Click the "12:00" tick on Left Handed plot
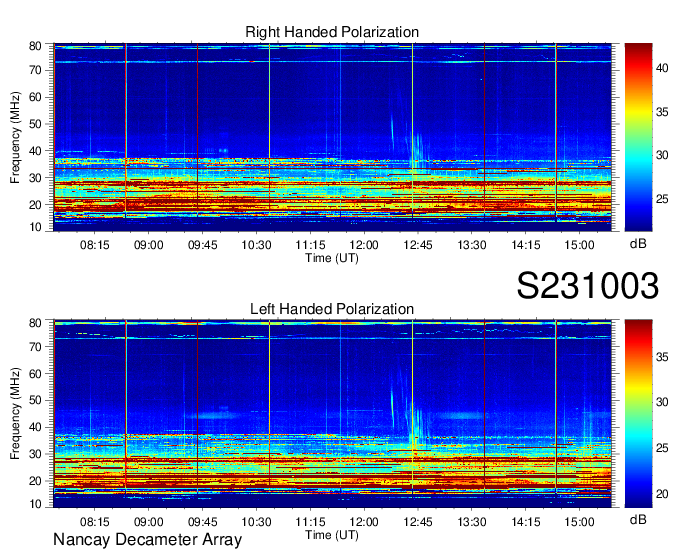680x552 pixels. tap(364, 522)
